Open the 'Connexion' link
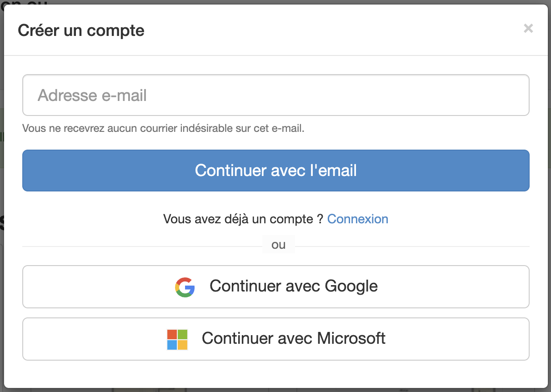 [x=358, y=219]
